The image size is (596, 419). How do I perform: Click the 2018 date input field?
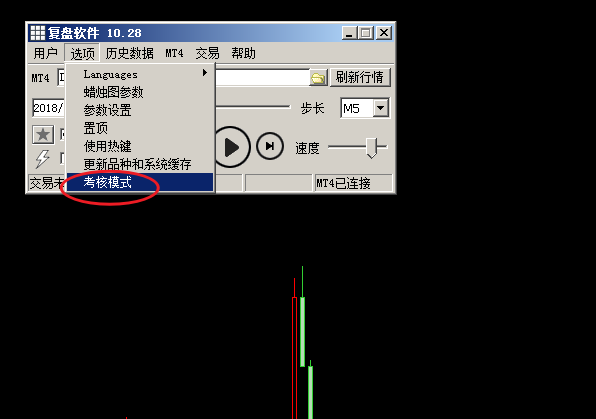tap(48, 108)
